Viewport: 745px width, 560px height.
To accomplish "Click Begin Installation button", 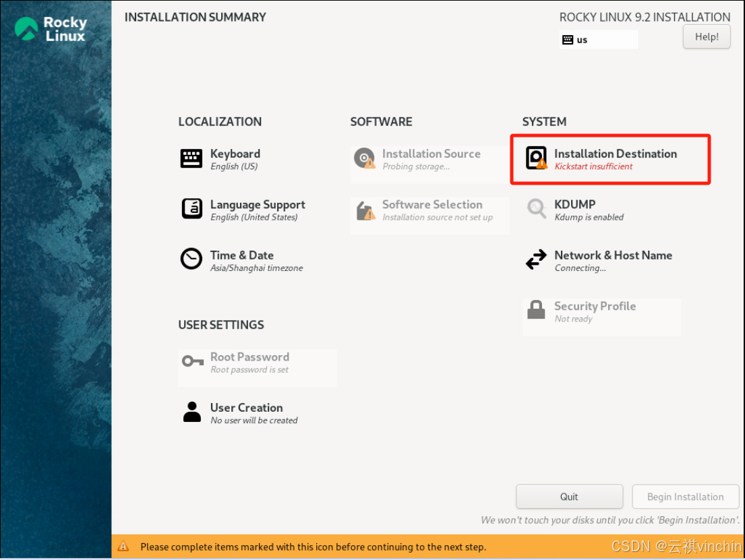I will click(x=685, y=497).
